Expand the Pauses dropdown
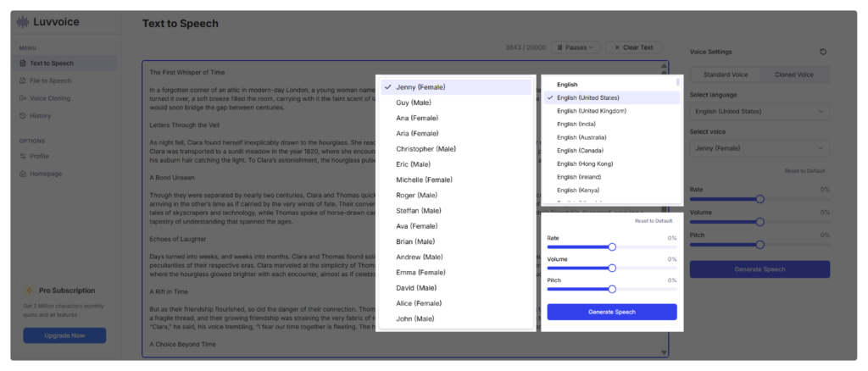This screenshot has width=868, height=371. pos(576,47)
